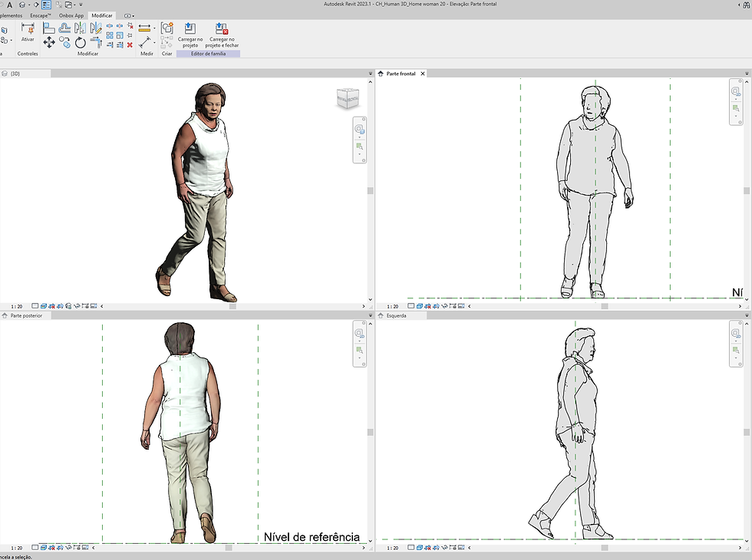Image resolution: width=752 pixels, height=560 pixels.
Task: Activate the Rotate tool in Modificar panel
Action: tap(79, 41)
